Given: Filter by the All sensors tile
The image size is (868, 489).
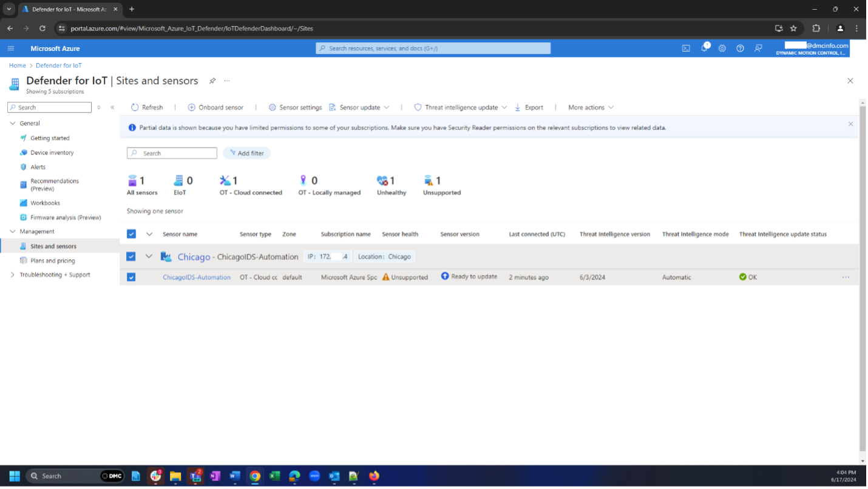Looking at the screenshot, I should pos(142,186).
